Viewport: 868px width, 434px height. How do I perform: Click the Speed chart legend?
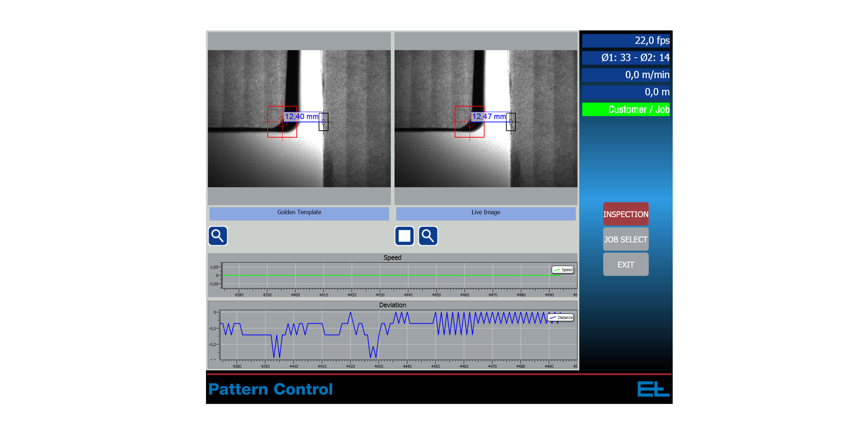click(x=563, y=269)
